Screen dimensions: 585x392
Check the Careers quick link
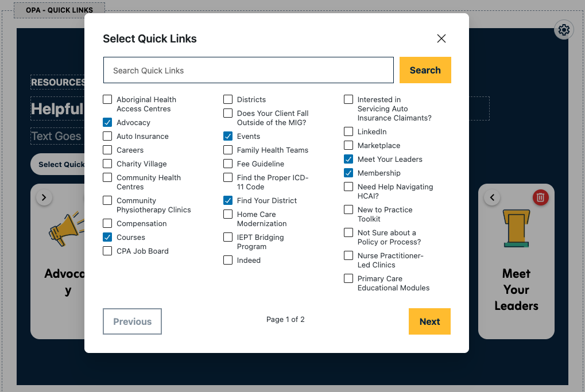coord(107,150)
